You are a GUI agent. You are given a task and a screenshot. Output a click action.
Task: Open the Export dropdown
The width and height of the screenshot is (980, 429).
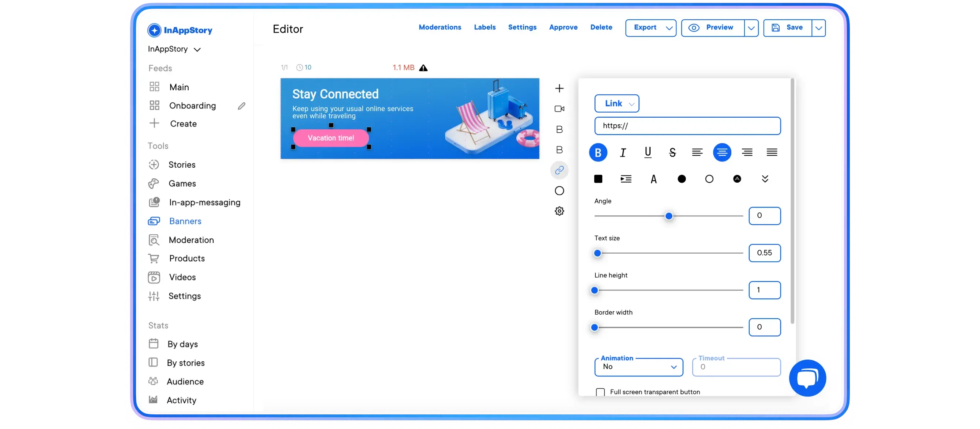[x=651, y=28]
